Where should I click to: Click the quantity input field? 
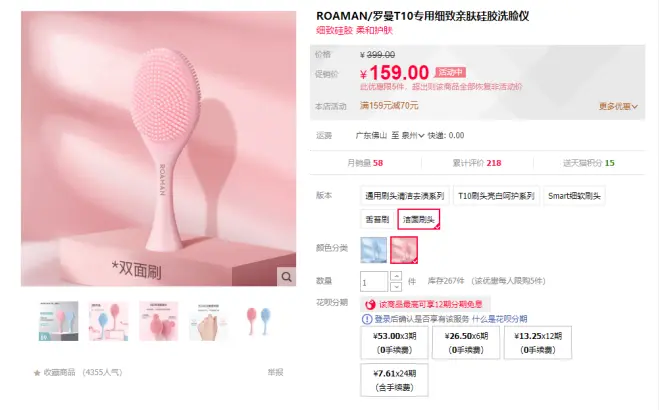pos(374,282)
